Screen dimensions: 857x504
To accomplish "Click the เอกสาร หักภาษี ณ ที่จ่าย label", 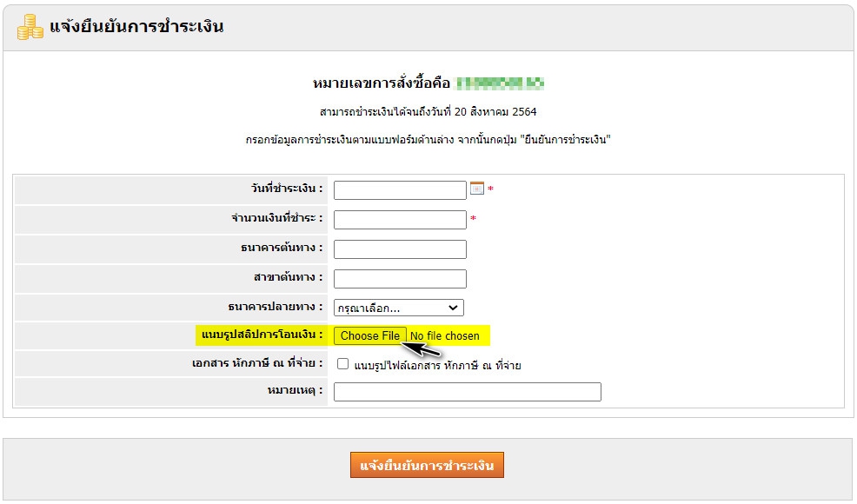I will 257,363.
